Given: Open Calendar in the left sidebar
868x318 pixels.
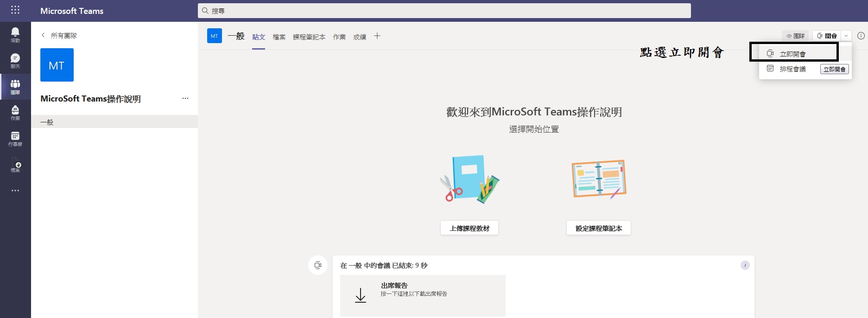Looking at the screenshot, I should (x=15, y=138).
